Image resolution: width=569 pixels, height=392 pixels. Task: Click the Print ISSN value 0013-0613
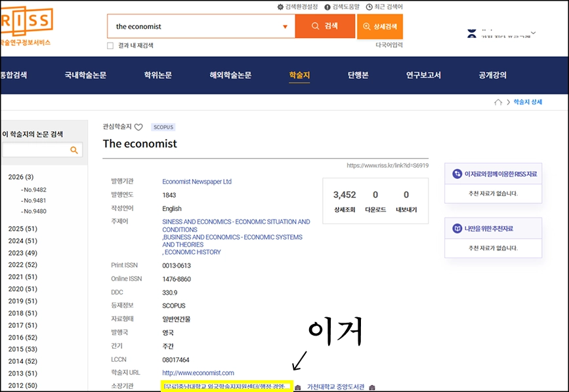click(x=177, y=265)
